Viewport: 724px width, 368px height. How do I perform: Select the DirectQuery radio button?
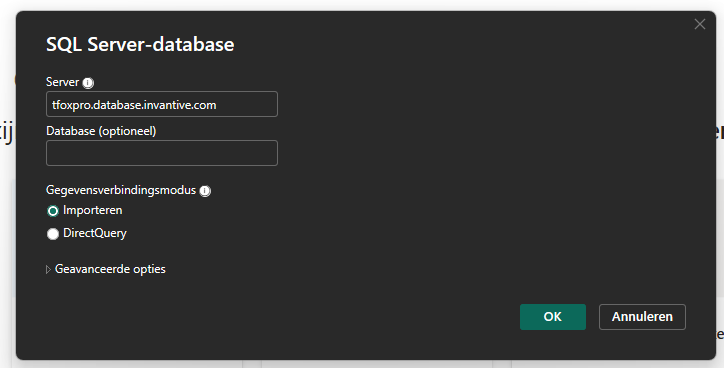coord(53,234)
